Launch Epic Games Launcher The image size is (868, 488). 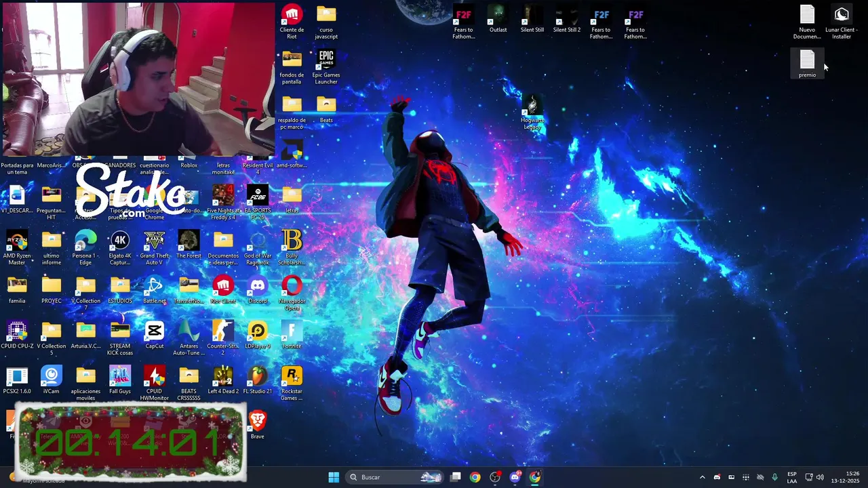pos(326,67)
